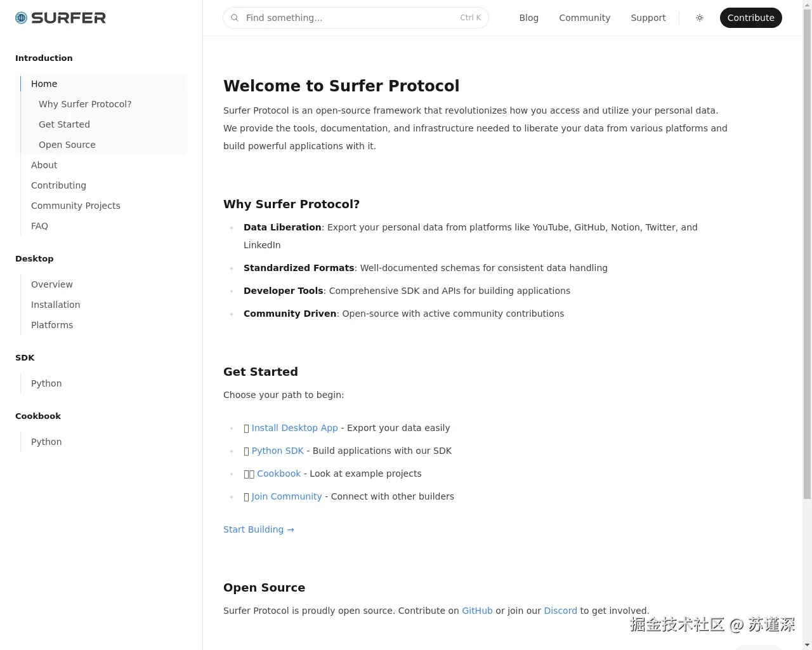This screenshot has width=812, height=650.
Task: Click the Start Building link
Action: point(258,529)
